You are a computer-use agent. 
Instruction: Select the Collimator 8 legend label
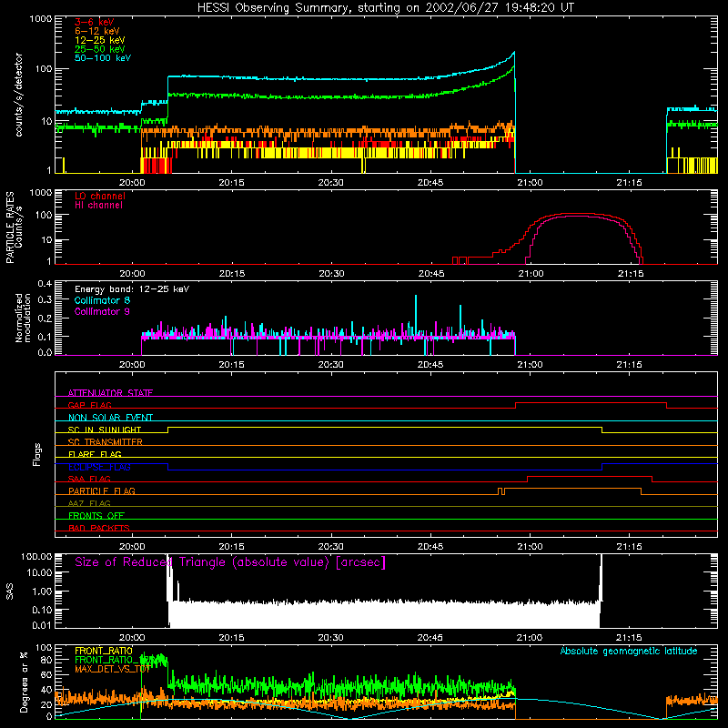pos(102,300)
